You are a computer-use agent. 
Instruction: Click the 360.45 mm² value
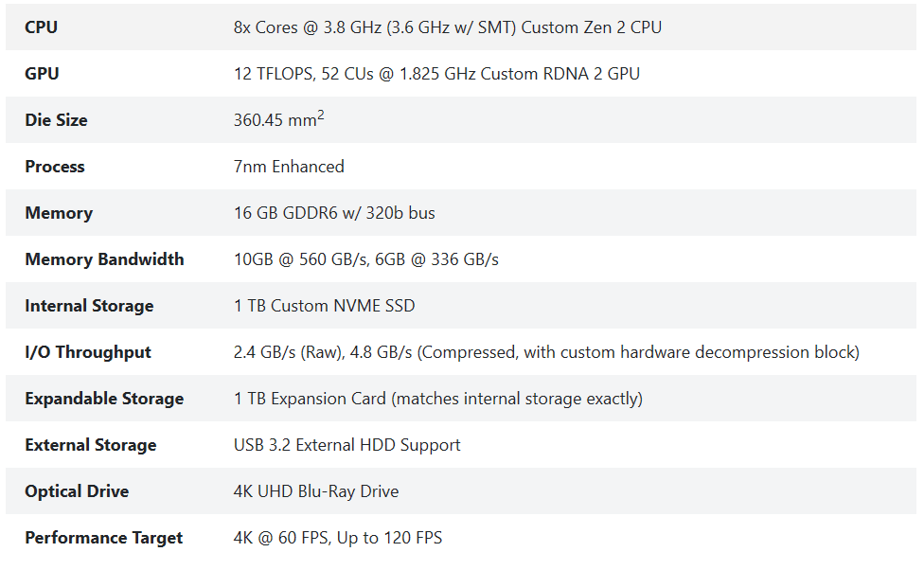click(278, 120)
